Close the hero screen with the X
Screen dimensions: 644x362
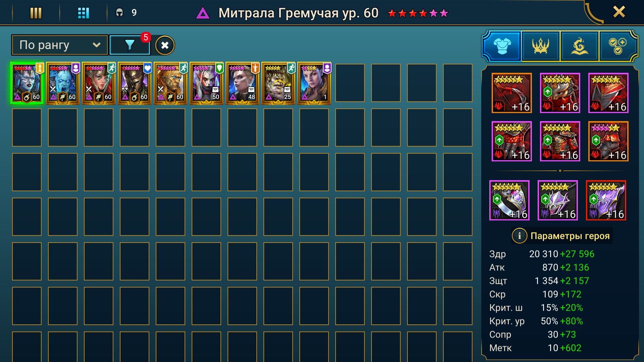[619, 12]
